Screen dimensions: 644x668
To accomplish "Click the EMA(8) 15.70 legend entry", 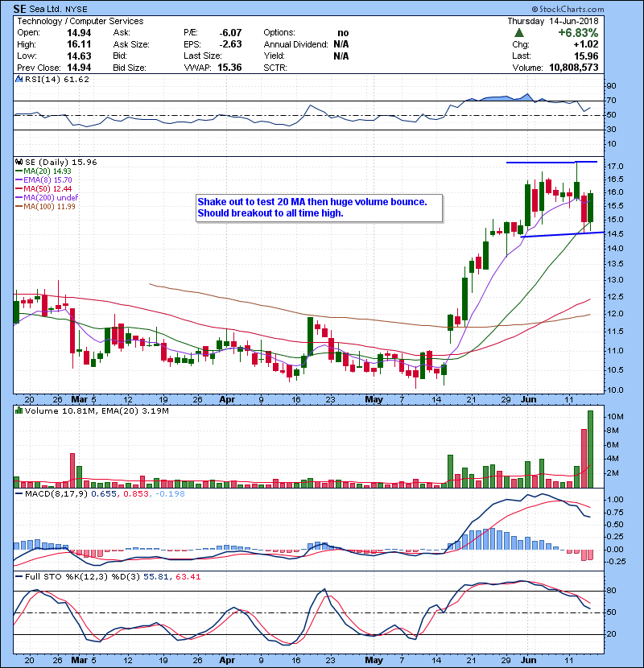I will click(x=44, y=179).
